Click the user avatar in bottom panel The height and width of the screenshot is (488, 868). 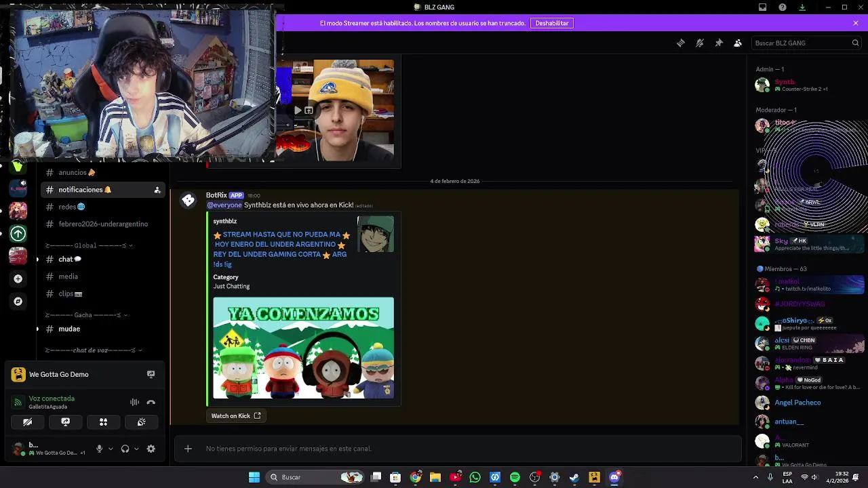coord(19,449)
